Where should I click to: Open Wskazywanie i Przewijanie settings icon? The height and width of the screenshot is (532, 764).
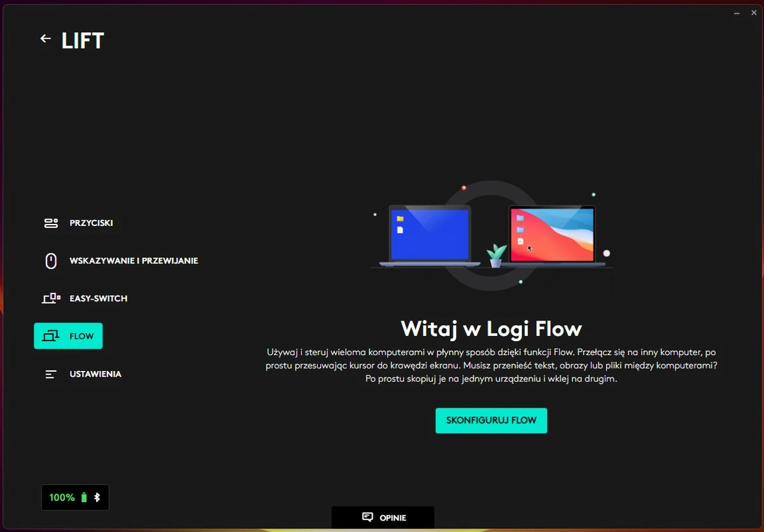pos(50,260)
